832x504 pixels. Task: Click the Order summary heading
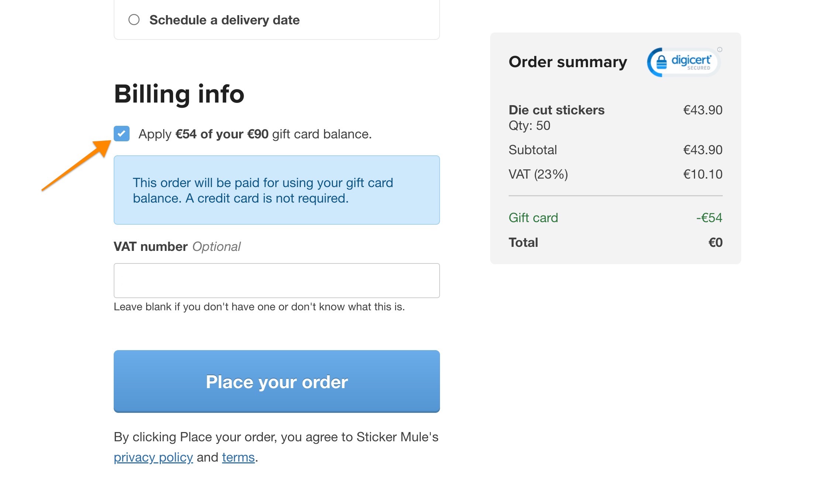pyautogui.click(x=567, y=62)
